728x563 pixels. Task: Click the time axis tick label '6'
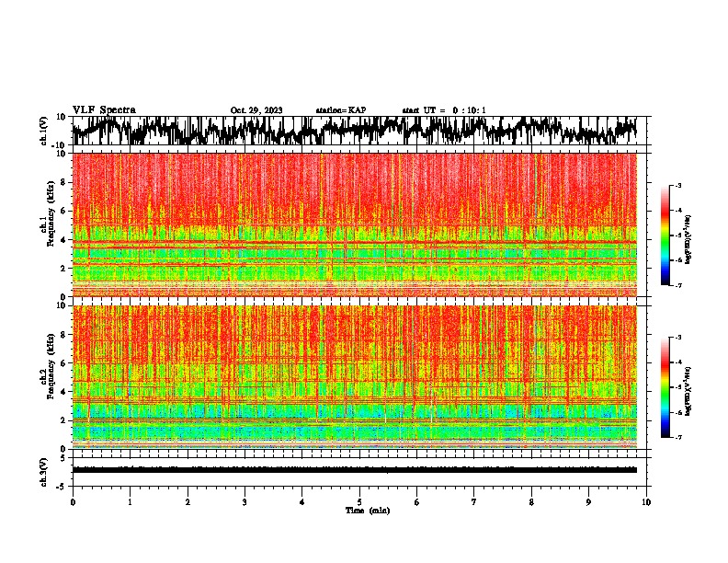[417, 501]
